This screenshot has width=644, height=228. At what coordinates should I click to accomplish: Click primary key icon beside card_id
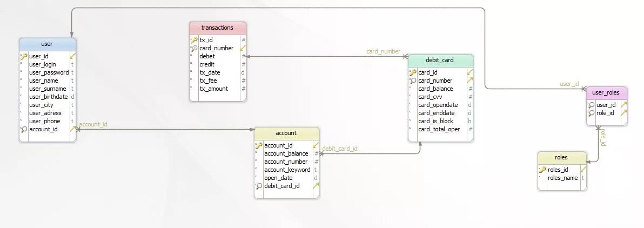pos(413,72)
